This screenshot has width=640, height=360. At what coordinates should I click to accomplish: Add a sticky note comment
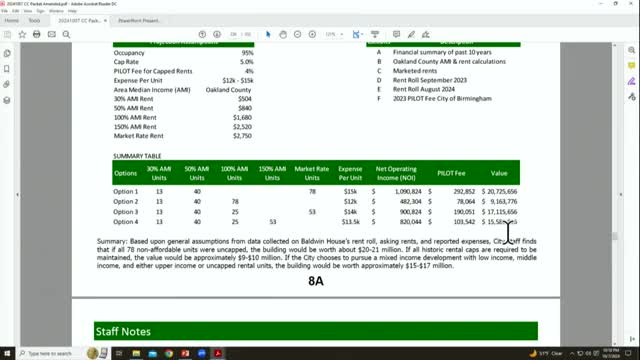396,34
